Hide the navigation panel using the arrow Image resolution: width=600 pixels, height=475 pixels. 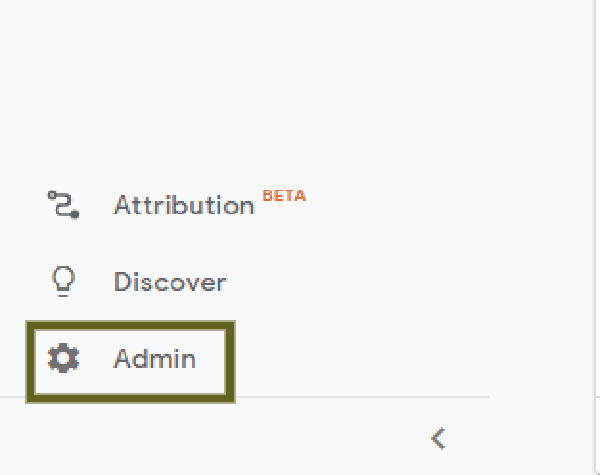(x=438, y=439)
